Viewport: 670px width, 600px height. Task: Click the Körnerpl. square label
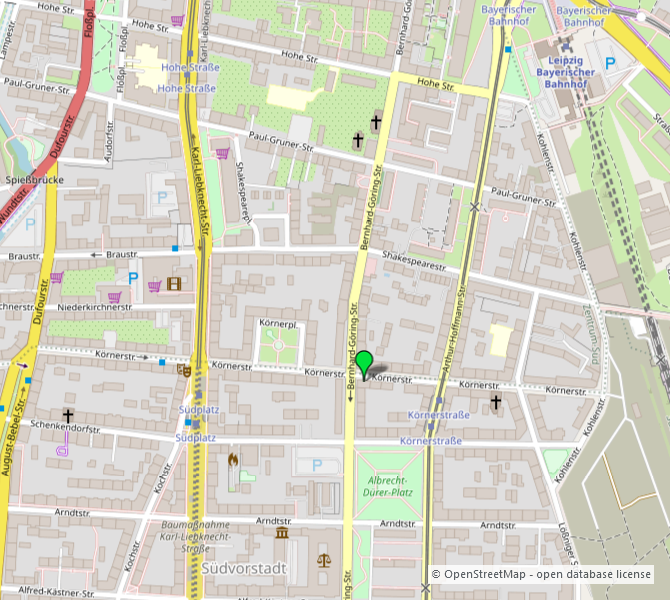[x=278, y=325]
